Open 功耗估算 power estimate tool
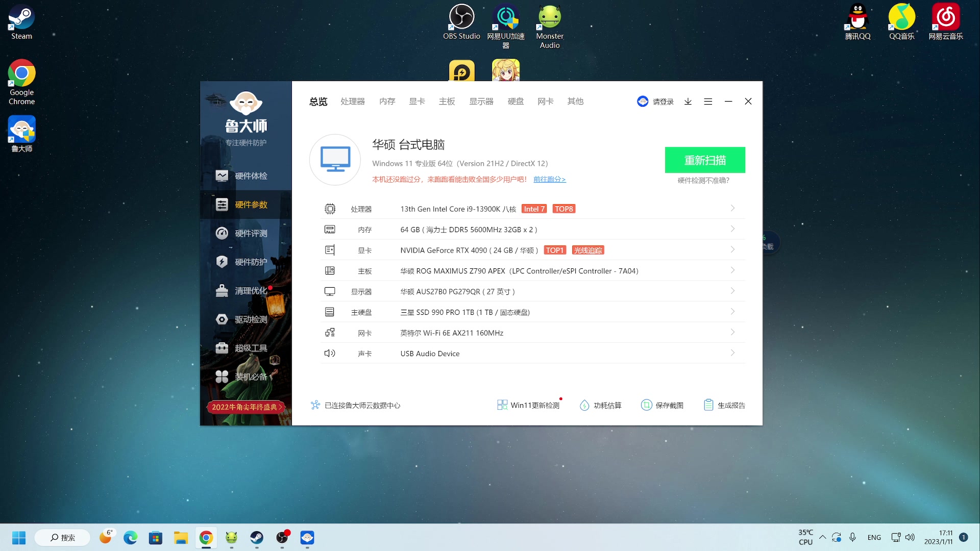This screenshot has width=980, height=551. pos(600,405)
